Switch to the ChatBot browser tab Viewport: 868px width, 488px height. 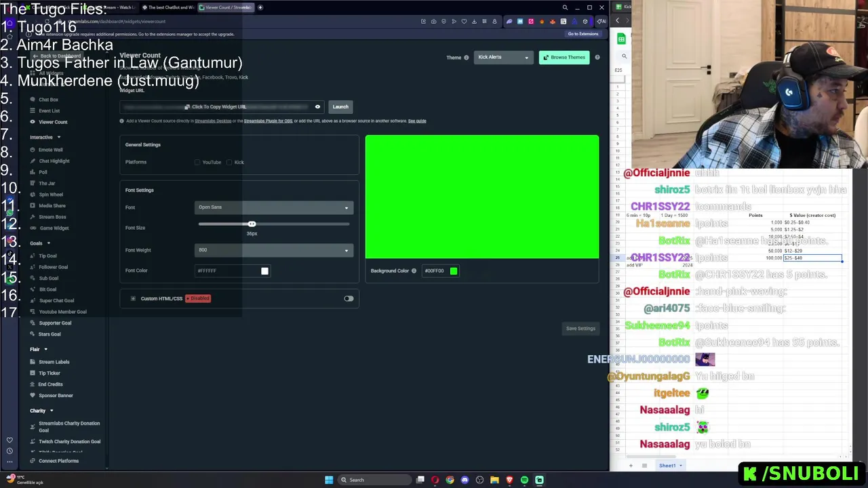point(168,7)
